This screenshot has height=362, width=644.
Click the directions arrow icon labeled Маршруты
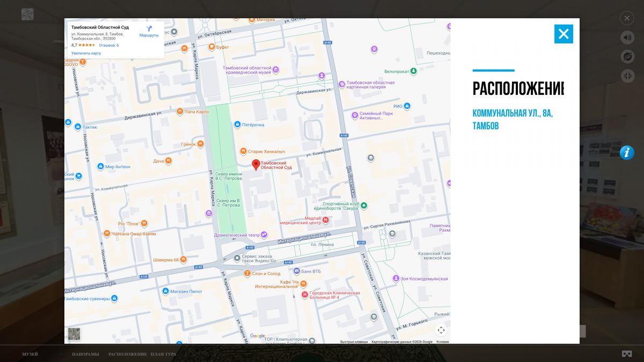click(x=149, y=29)
